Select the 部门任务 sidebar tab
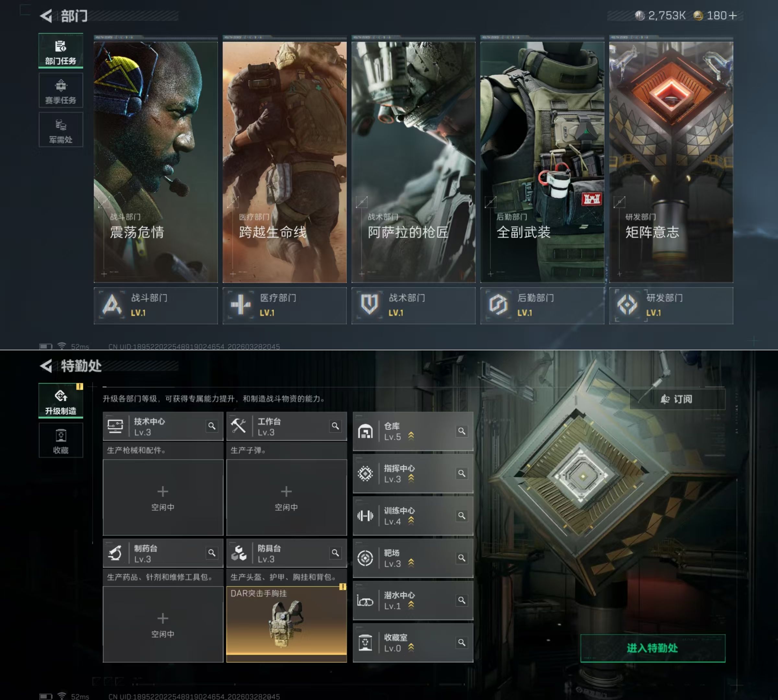The width and height of the screenshot is (778, 700). coord(61,52)
